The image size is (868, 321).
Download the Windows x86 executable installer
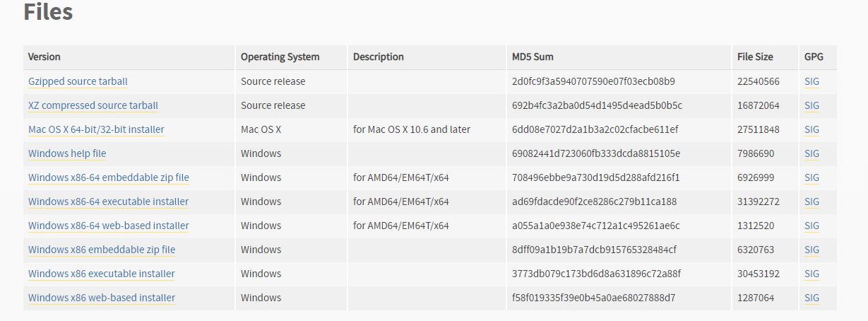(x=102, y=274)
